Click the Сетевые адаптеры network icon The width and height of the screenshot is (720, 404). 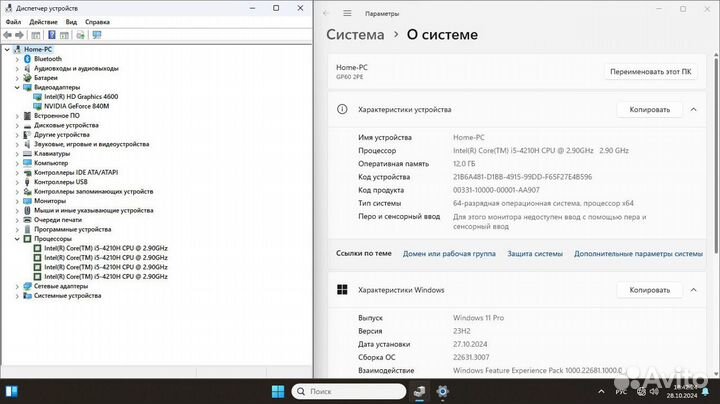[27, 286]
